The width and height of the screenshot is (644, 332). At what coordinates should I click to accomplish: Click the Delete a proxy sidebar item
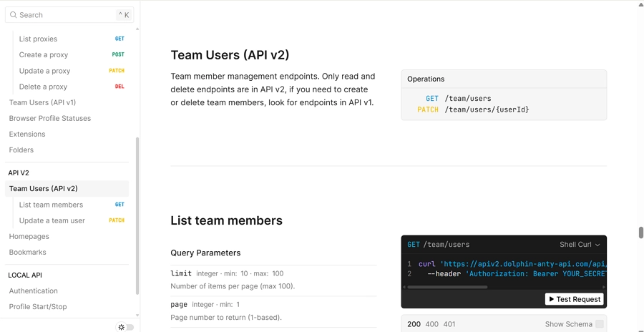(43, 87)
